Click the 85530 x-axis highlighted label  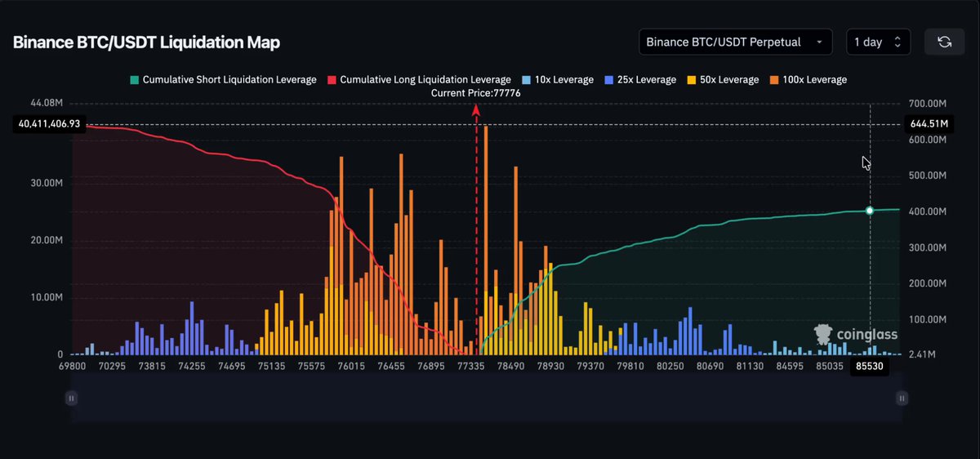(871, 368)
